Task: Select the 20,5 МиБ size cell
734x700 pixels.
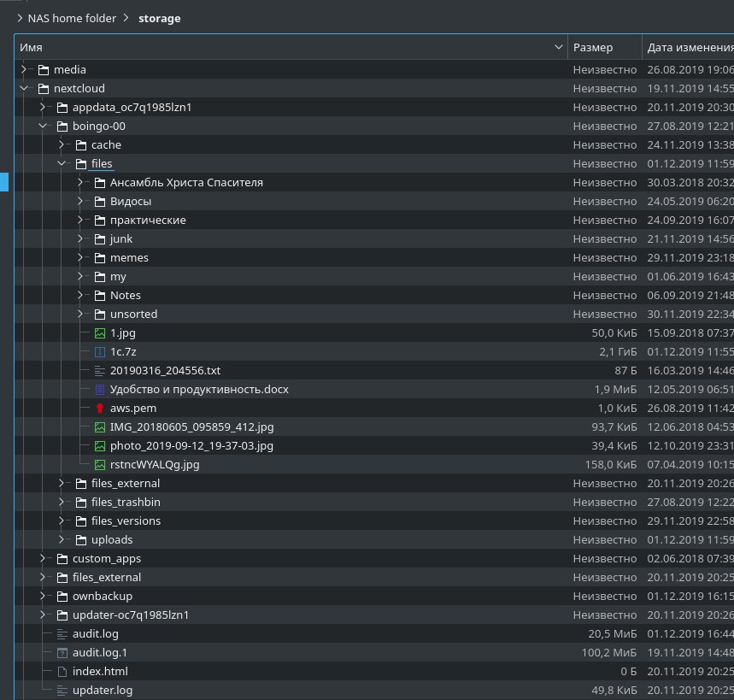Action: (613, 634)
